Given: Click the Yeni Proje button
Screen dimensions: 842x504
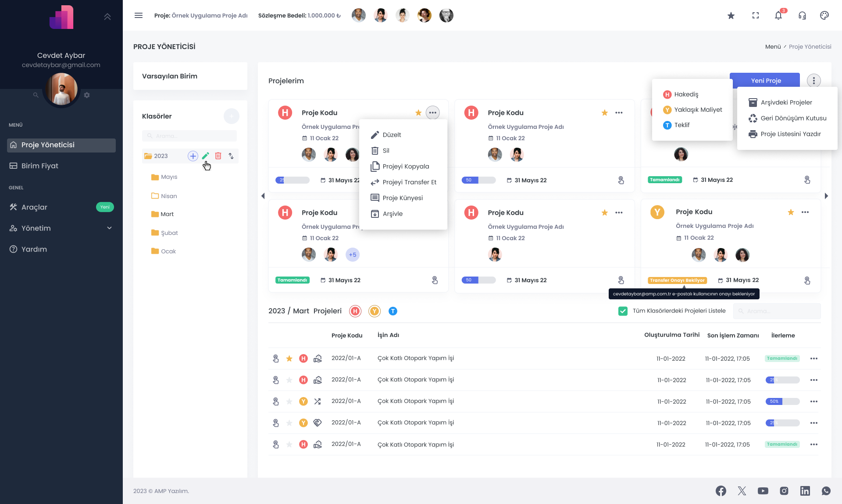Looking at the screenshot, I should point(765,80).
